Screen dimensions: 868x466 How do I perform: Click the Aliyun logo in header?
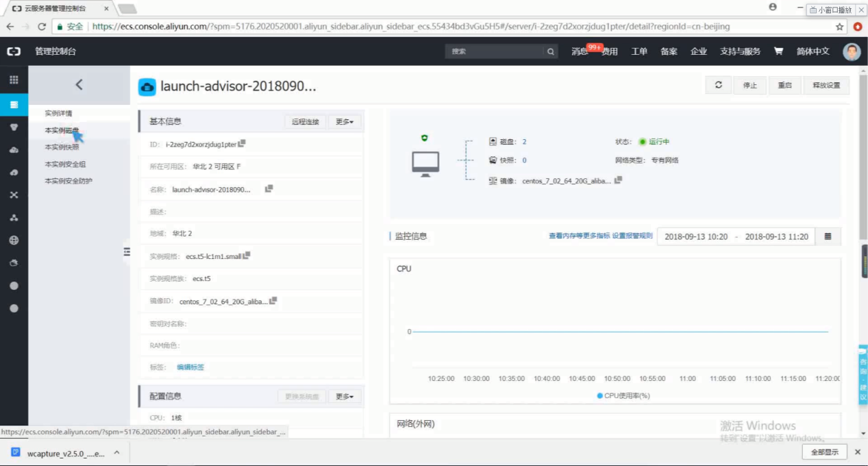tap(14, 51)
